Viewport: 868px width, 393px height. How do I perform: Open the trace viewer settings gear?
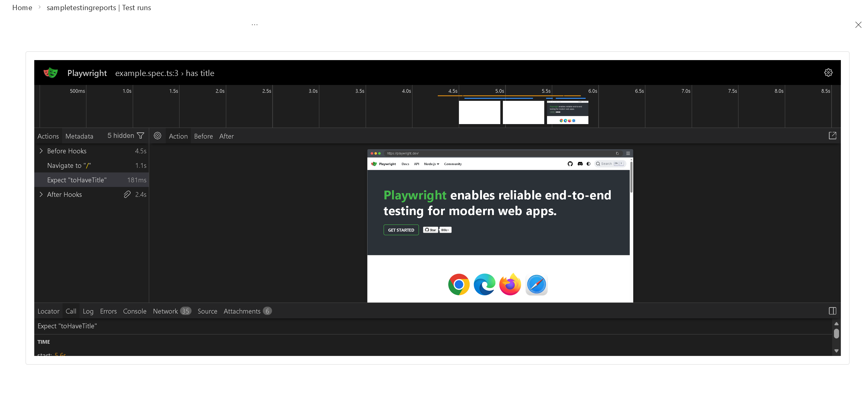(x=829, y=72)
